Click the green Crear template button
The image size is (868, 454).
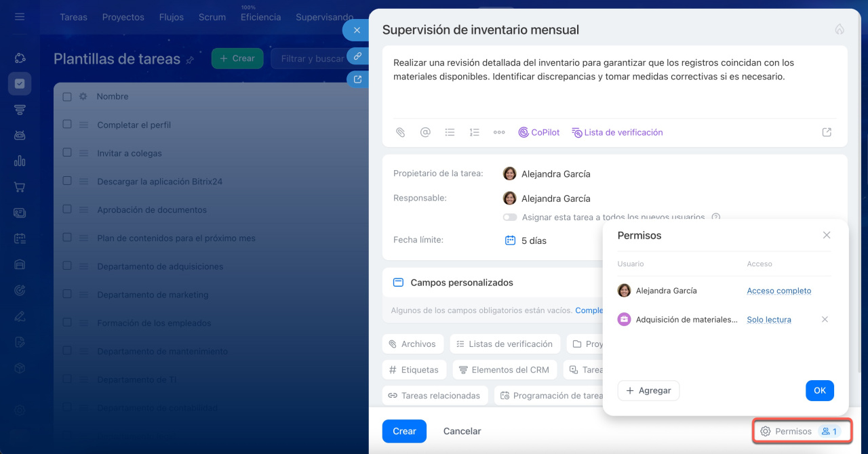click(237, 58)
